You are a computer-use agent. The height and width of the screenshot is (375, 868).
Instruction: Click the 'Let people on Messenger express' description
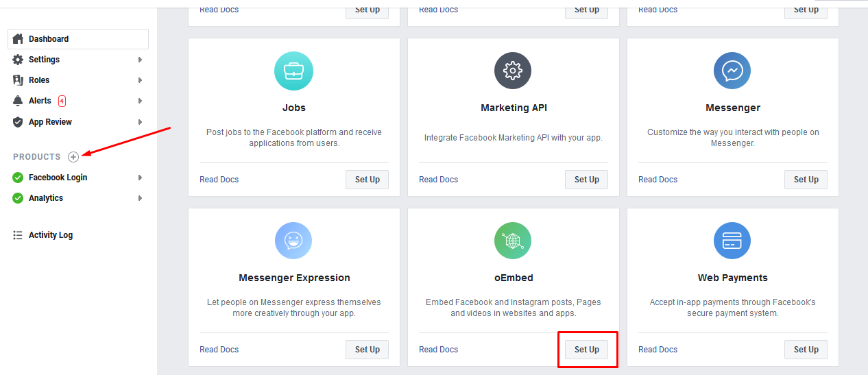tap(294, 308)
